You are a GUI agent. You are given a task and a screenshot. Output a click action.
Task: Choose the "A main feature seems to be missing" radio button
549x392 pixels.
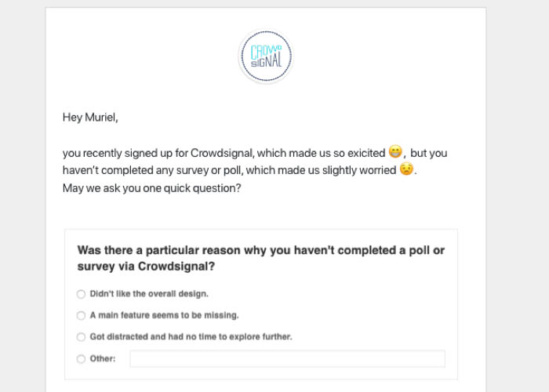tap(81, 315)
